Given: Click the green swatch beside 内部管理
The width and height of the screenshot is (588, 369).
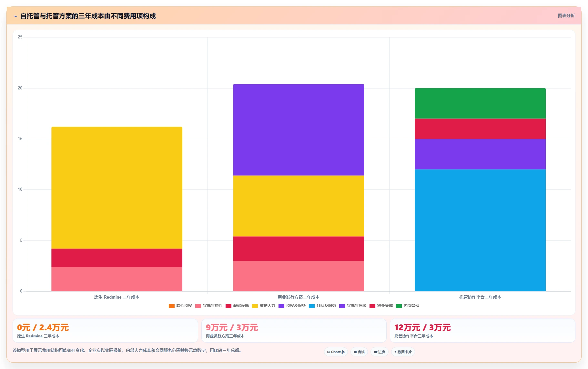Looking at the screenshot, I should (x=399, y=306).
